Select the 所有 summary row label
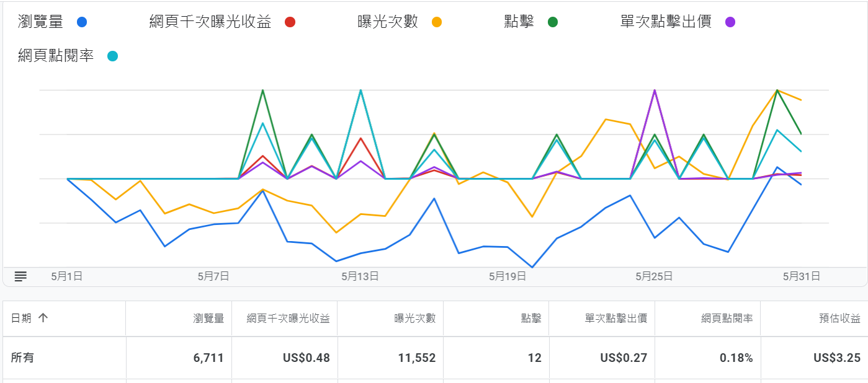Image resolution: width=868 pixels, height=383 pixels. tap(23, 358)
